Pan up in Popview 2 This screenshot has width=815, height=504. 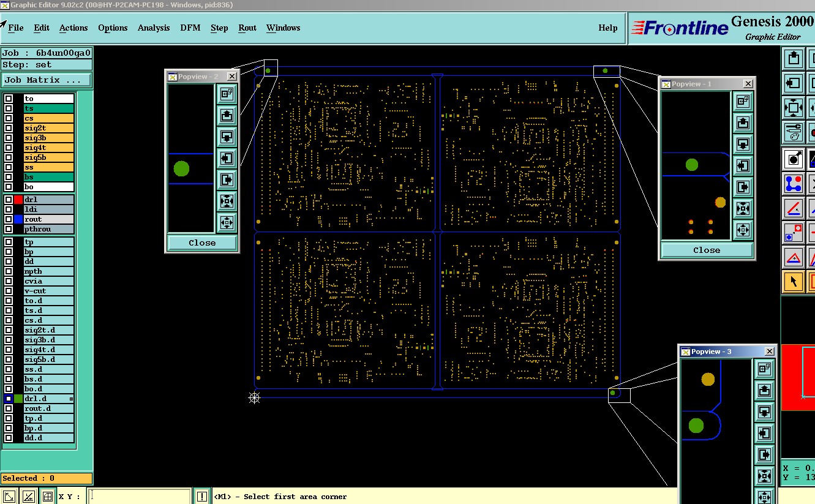(x=227, y=115)
